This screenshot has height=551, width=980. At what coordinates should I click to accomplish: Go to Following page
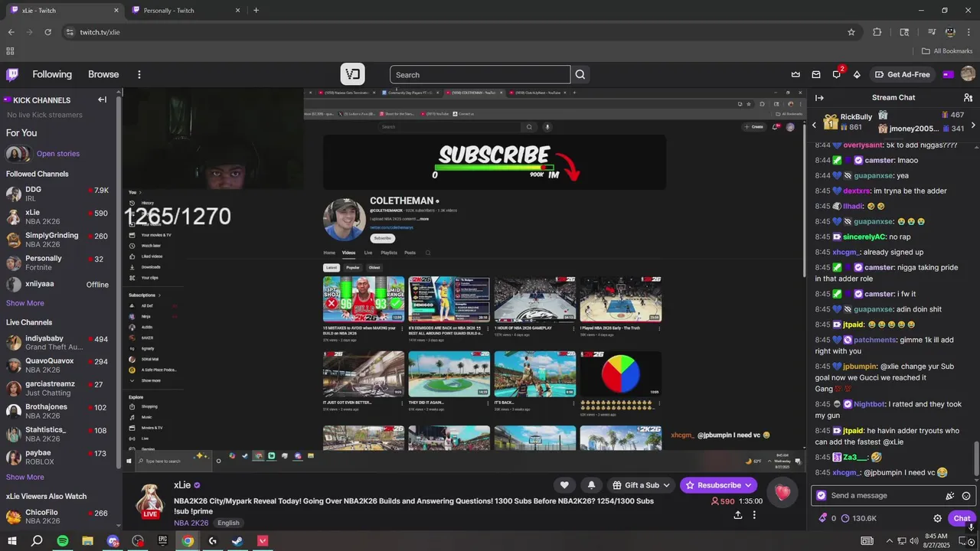[52, 74]
